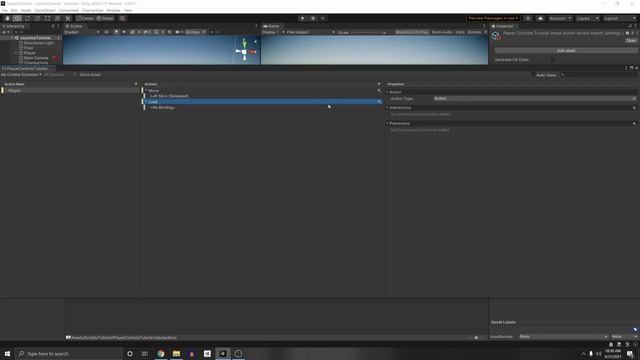Select the Rect tool in toolbar

pyautogui.click(x=47, y=18)
